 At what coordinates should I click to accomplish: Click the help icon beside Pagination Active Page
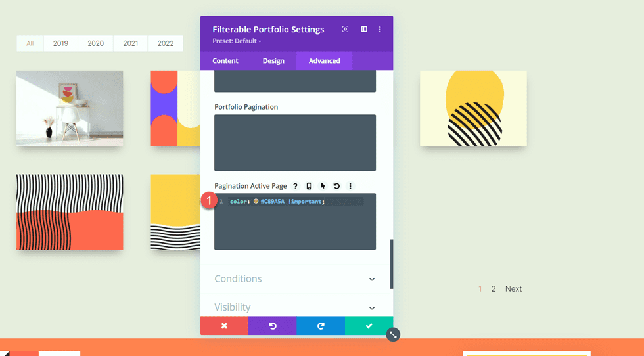click(x=295, y=186)
